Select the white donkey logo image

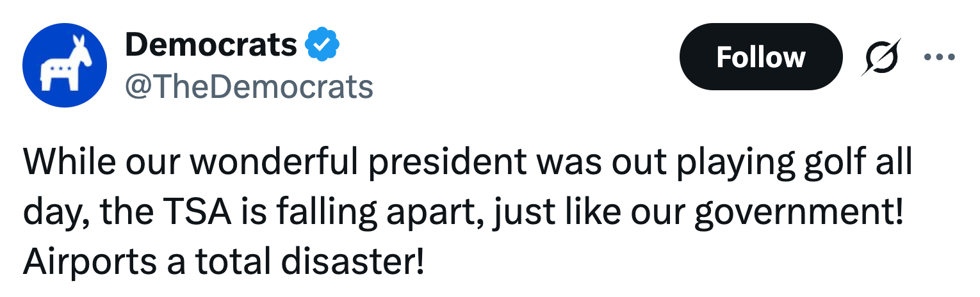(x=65, y=64)
